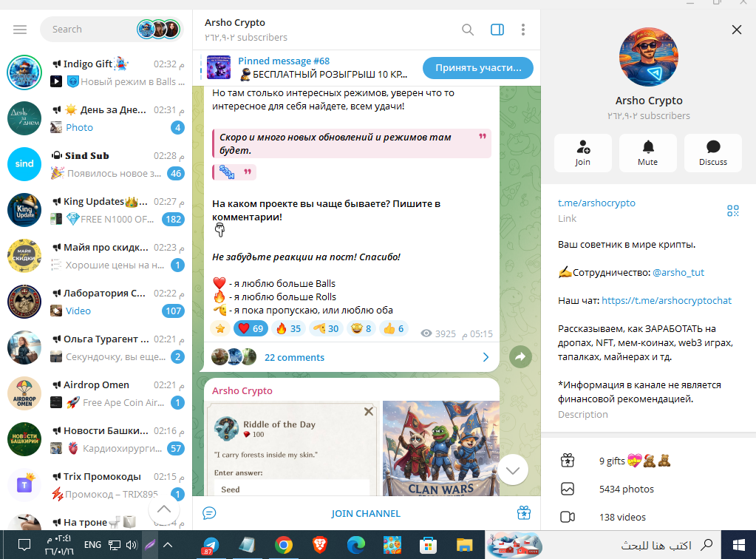Open the День за Дне... channel
This screenshot has width=756, height=559.
pos(96,118)
